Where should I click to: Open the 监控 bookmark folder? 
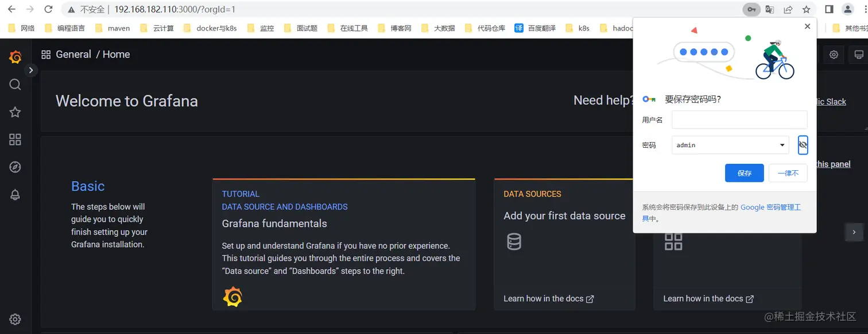(261, 28)
